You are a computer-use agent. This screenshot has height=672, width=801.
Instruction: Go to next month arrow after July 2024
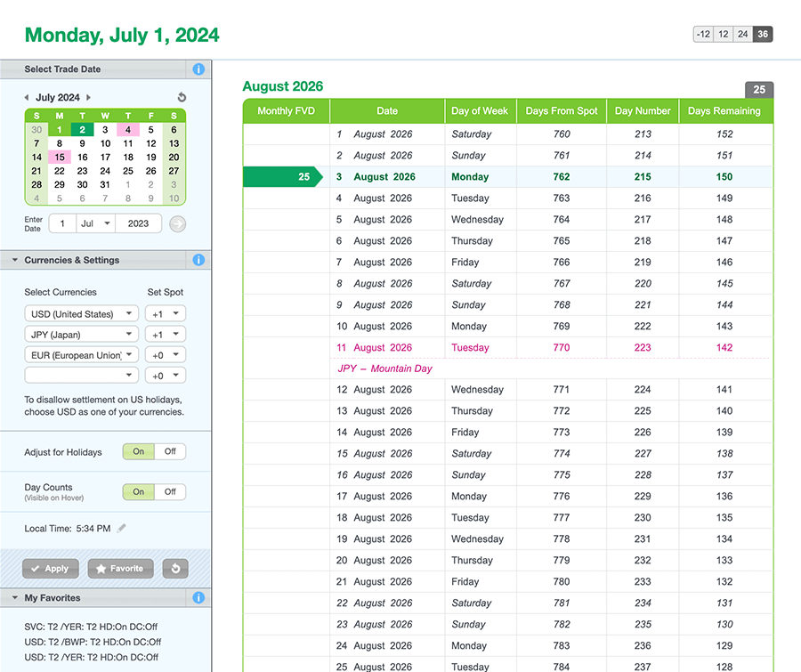(x=88, y=97)
